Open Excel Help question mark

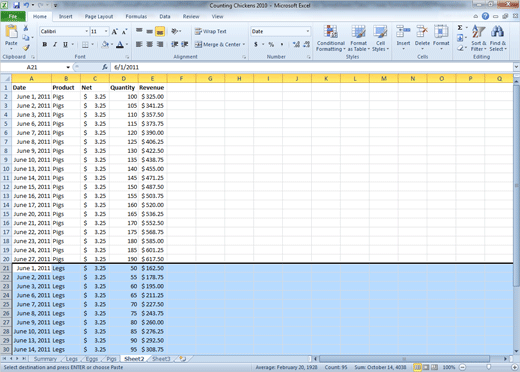[x=485, y=16]
